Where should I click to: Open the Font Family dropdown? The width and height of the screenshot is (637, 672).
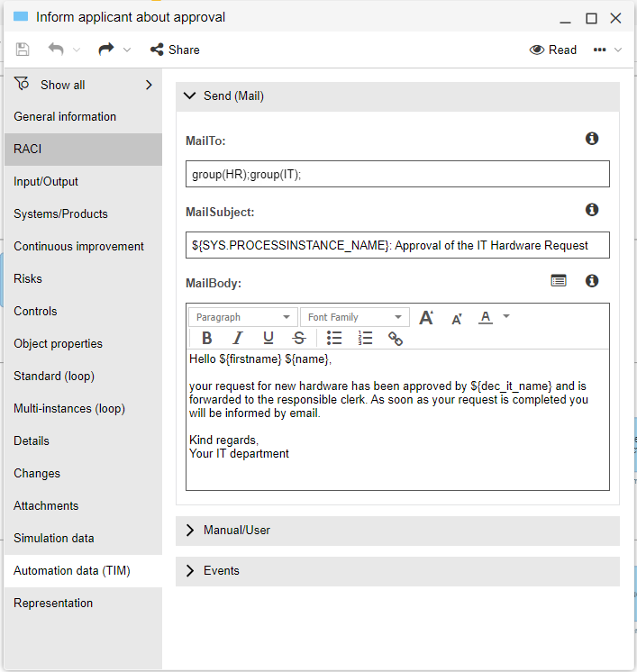[x=355, y=317]
